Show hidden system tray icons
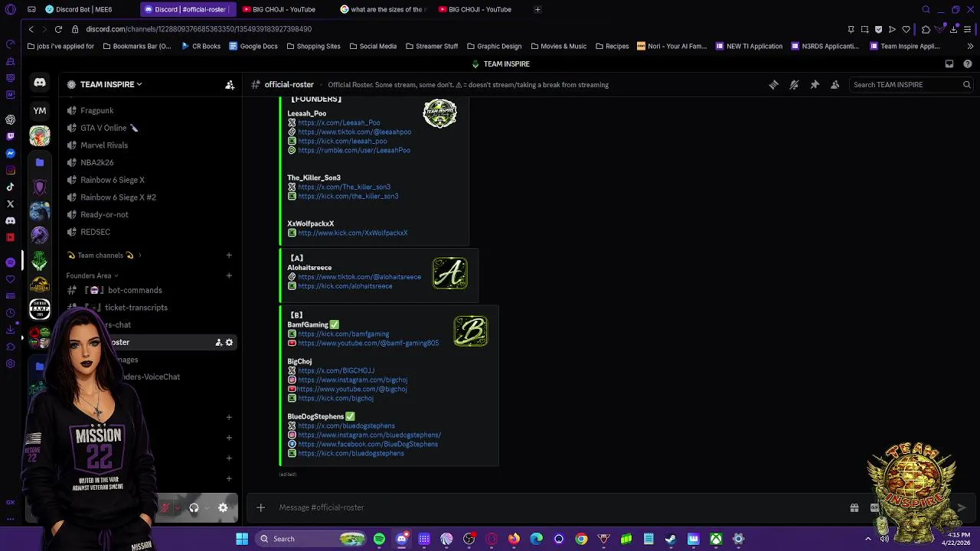 click(x=867, y=539)
